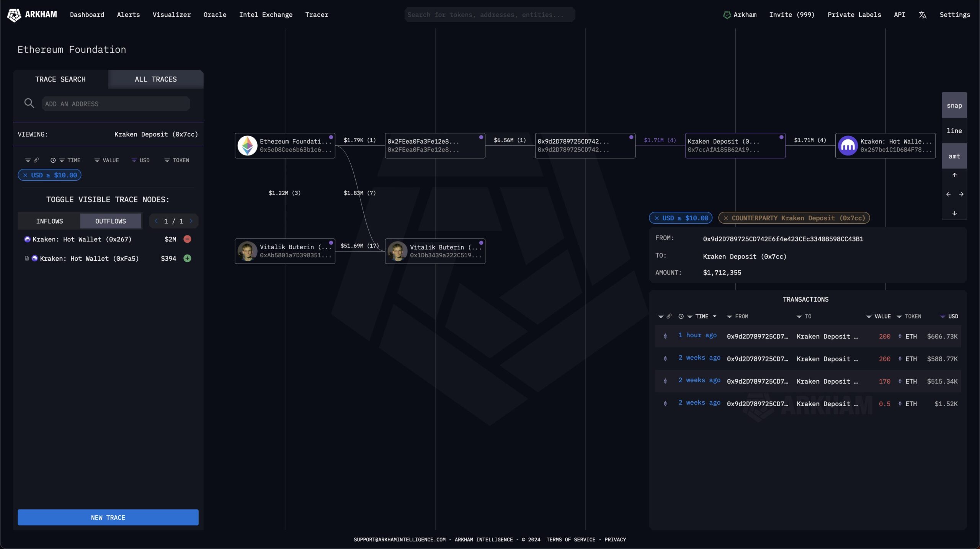
Task: Add Kraken Hot Wallet (0xFa5) node
Action: point(187,258)
